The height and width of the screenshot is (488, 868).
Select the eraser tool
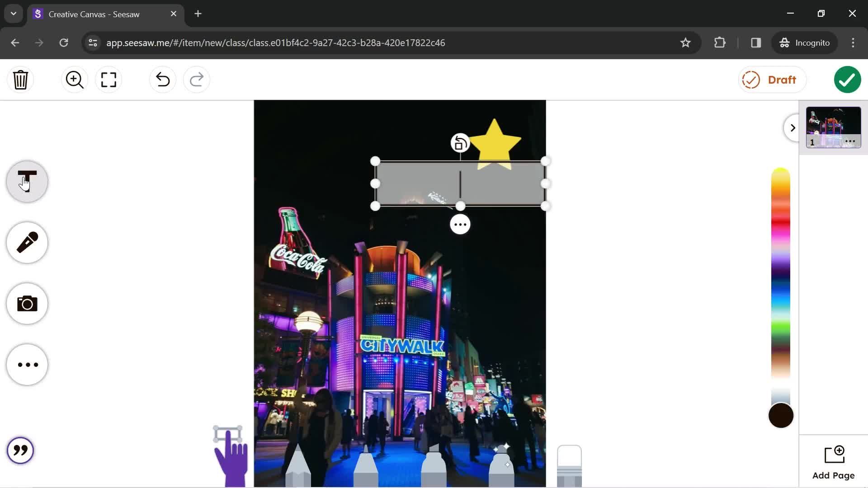[569, 466]
